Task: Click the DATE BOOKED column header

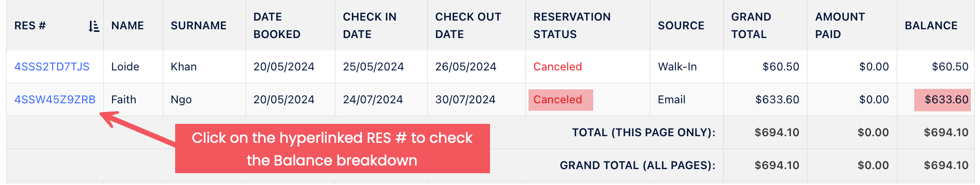Action: click(x=277, y=26)
